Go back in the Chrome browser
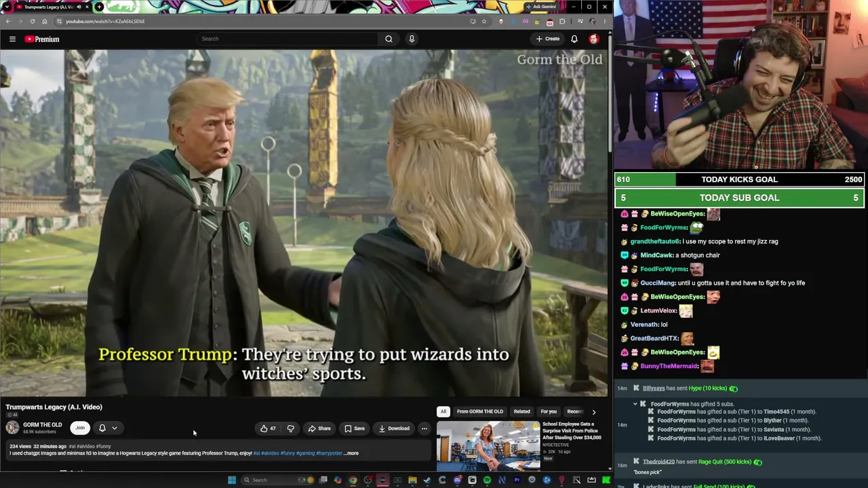Viewport: 868px width, 488px height. coord(8,21)
